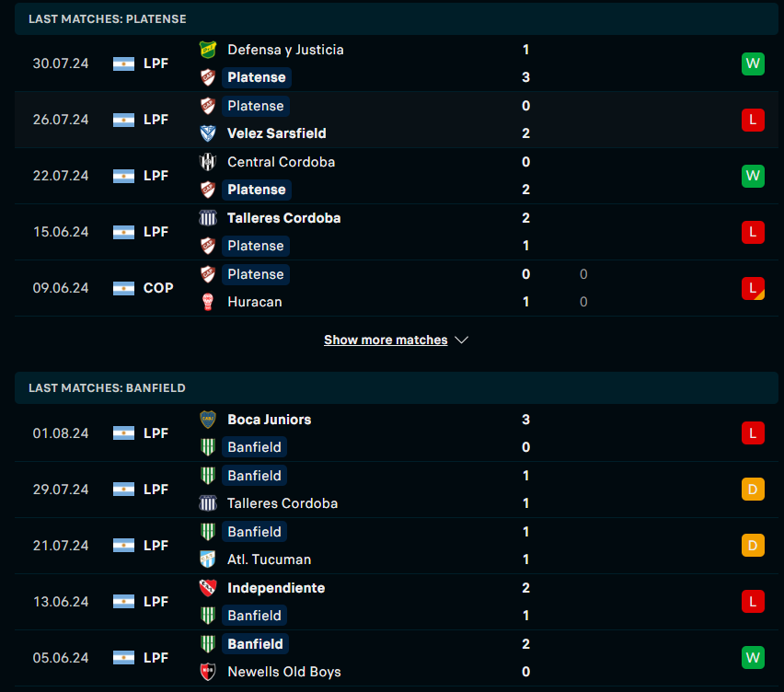Click Argentina flag in 01.08.24 row
This screenshot has height=692, width=784.
pos(123,433)
